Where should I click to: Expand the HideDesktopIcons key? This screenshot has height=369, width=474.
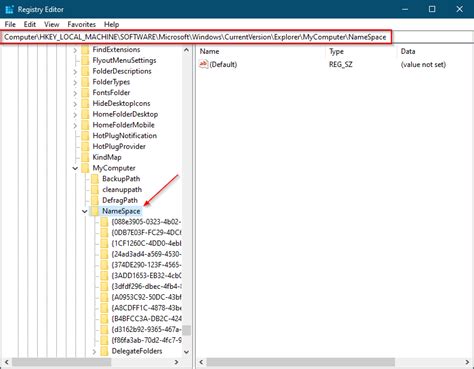(75, 104)
